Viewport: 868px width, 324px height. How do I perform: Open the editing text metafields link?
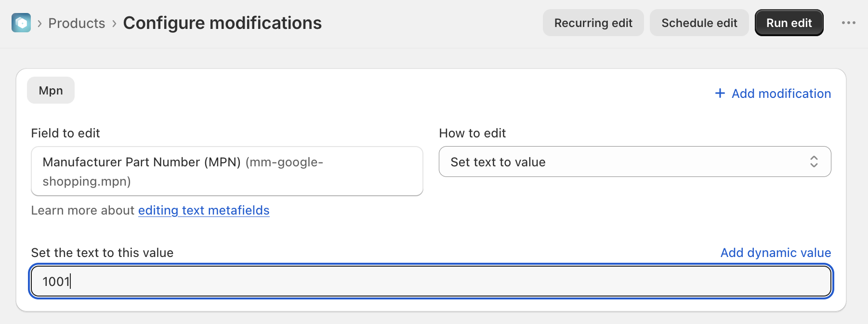point(204,210)
